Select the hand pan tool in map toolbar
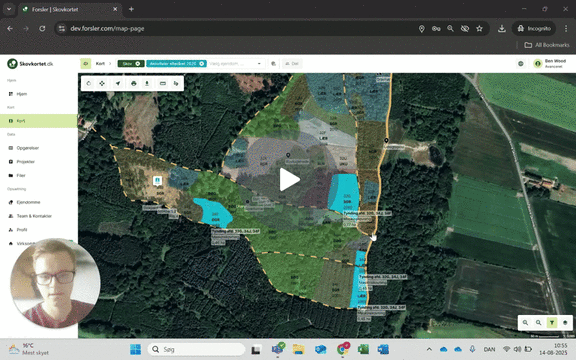Image resolution: width=576 pixels, height=360 pixels. [89, 83]
